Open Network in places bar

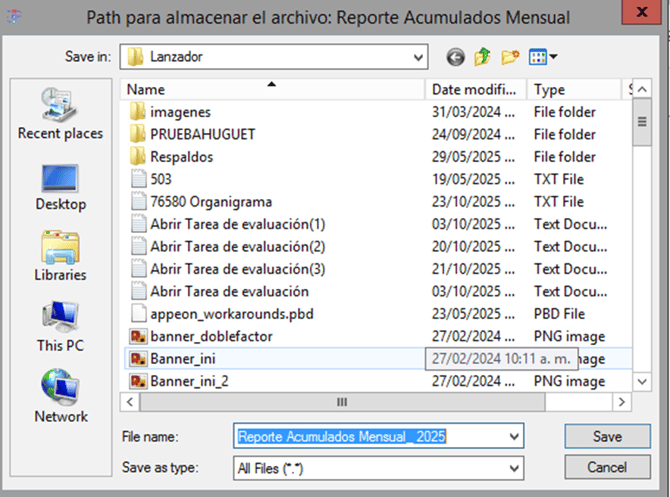click(x=60, y=397)
